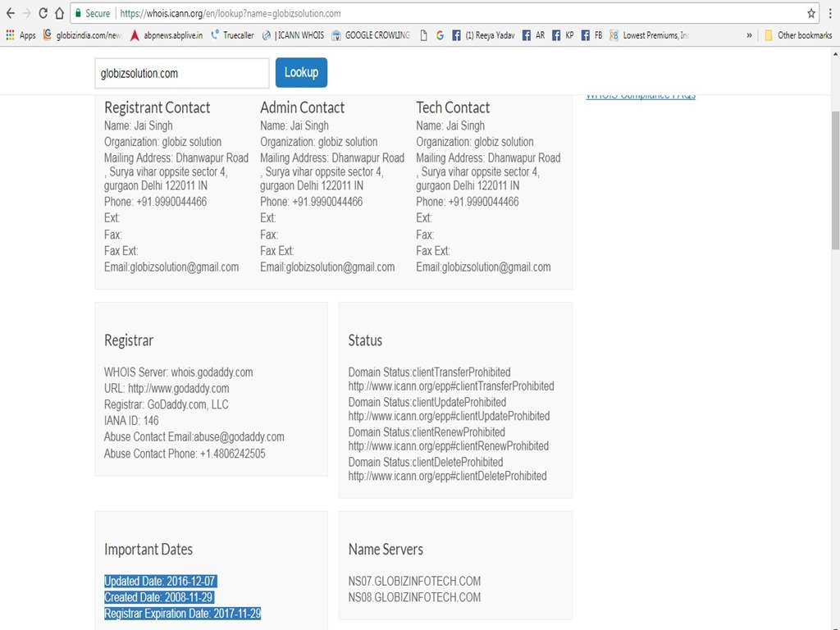Open the GOOGLE CROWLING bookmark
The image size is (840, 630).
pos(370,35)
